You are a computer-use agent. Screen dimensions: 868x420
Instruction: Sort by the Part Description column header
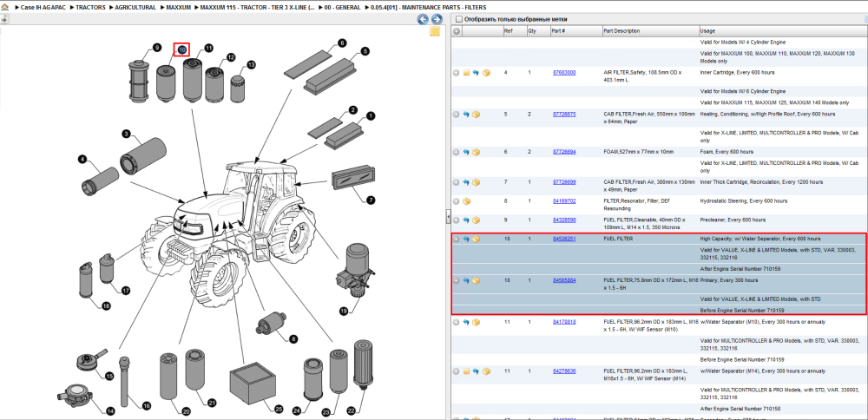(x=650, y=31)
